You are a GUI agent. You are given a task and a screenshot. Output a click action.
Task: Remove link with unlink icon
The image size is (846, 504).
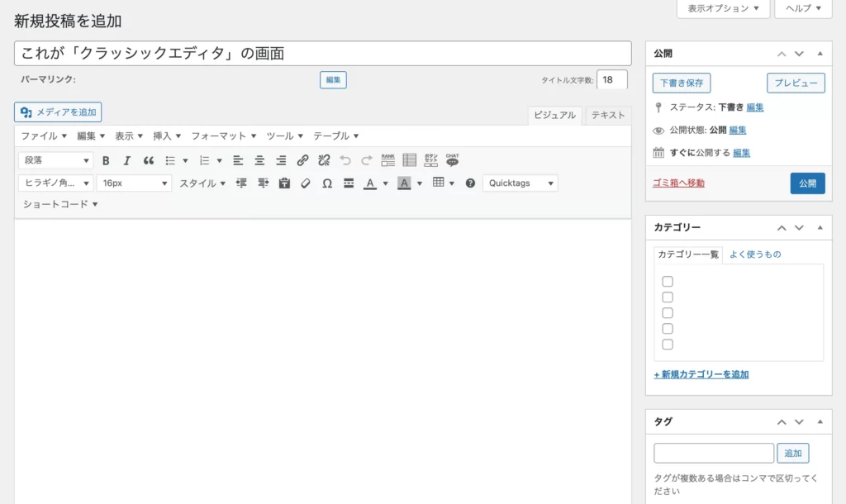(324, 160)
